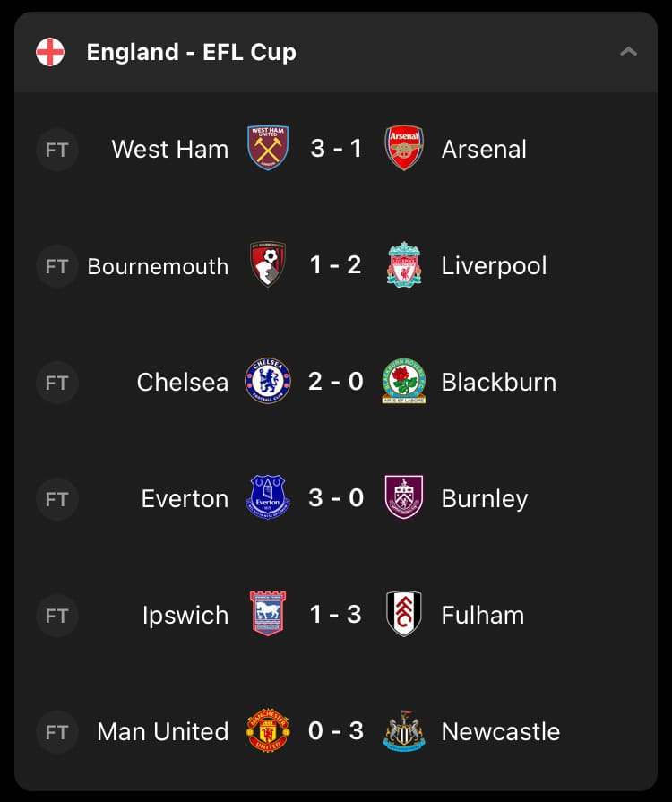The image size is (672, 802).
Task: Click the Arsenal club crest
Action: [404, 149]
